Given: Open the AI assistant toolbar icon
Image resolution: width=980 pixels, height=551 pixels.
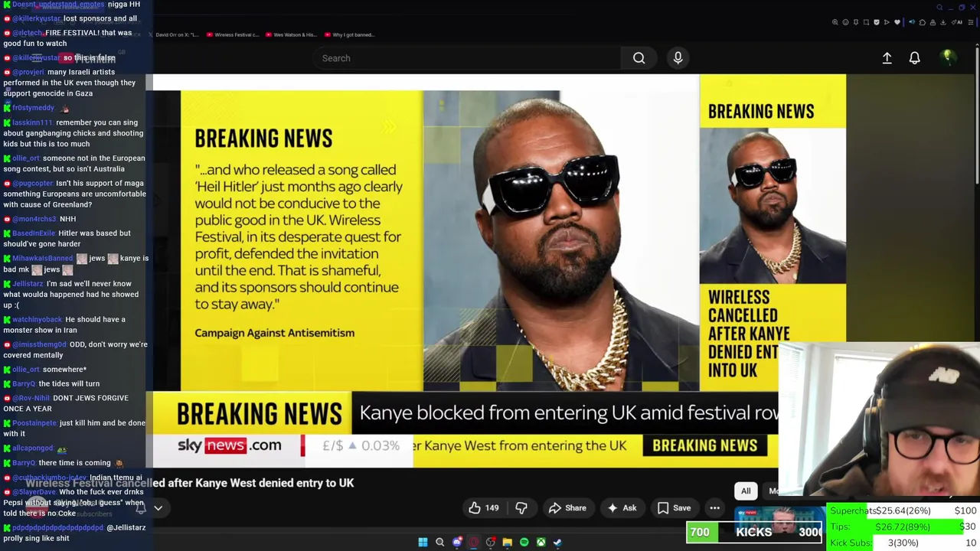Looking at the screenshot, I should (956, 22).
